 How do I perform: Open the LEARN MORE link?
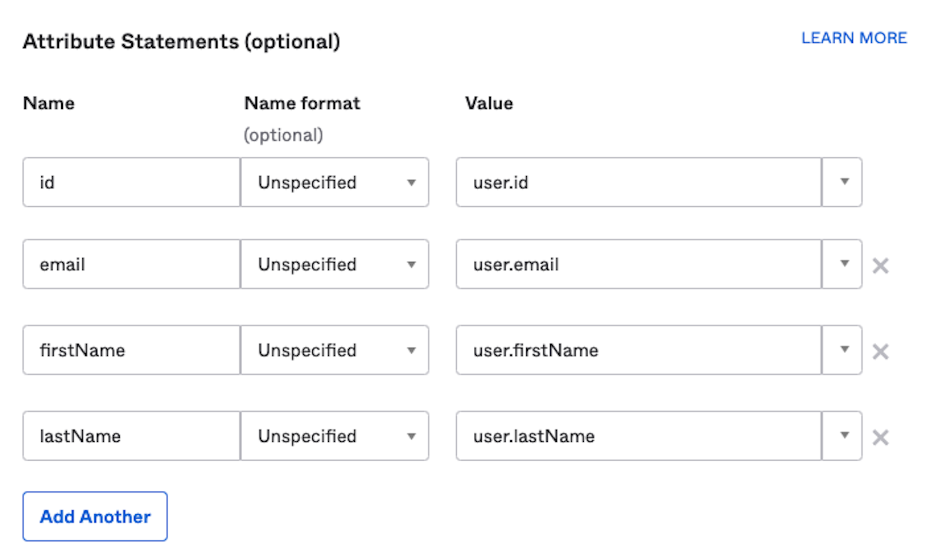coord(854,38)
